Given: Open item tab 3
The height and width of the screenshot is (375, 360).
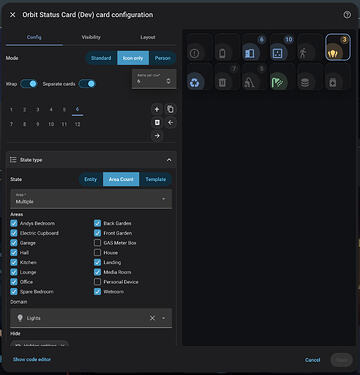Looking at the screenshot, I should click(x=38, y=109).
